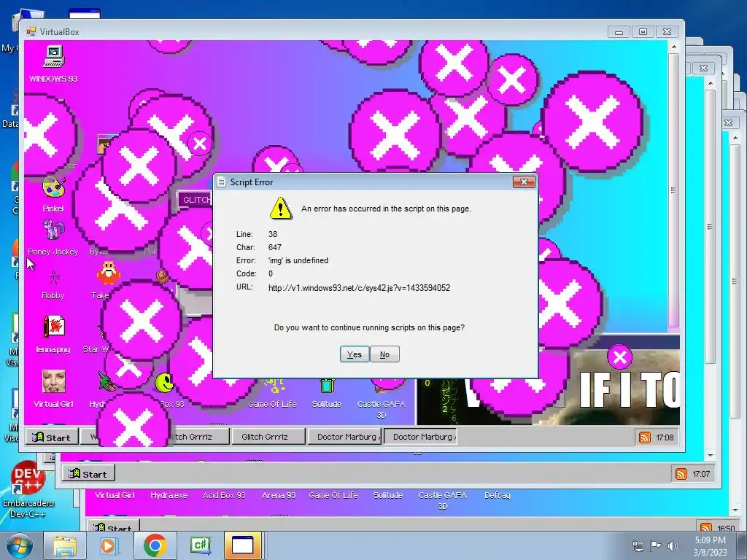This screenshot has height=560, width=747.
Task: Click the Defrag label in the background window
Action: pos(497,495)
